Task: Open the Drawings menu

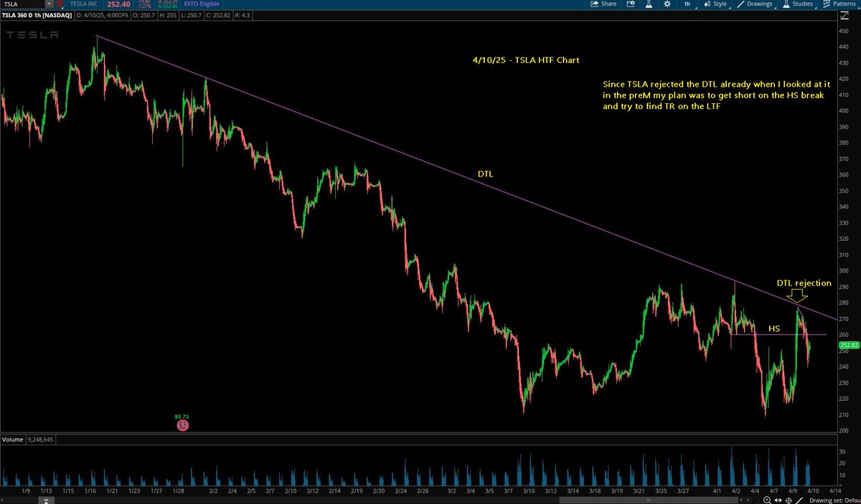Action: click(755, 4)
